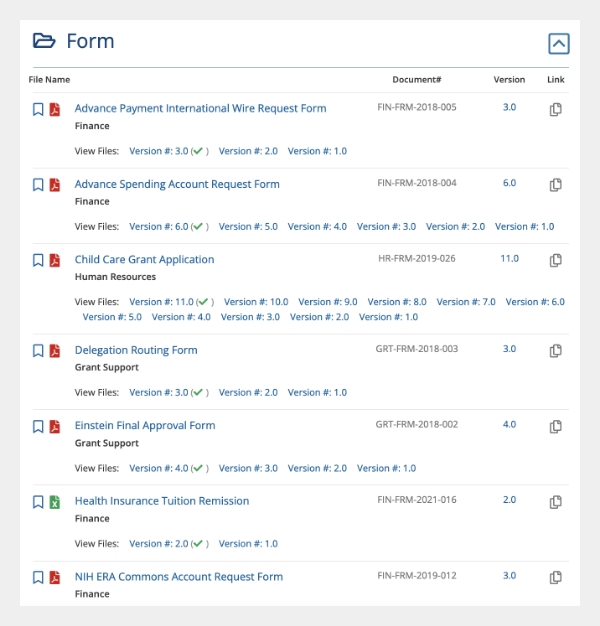Click the File Name column header

tap(49, 79)
